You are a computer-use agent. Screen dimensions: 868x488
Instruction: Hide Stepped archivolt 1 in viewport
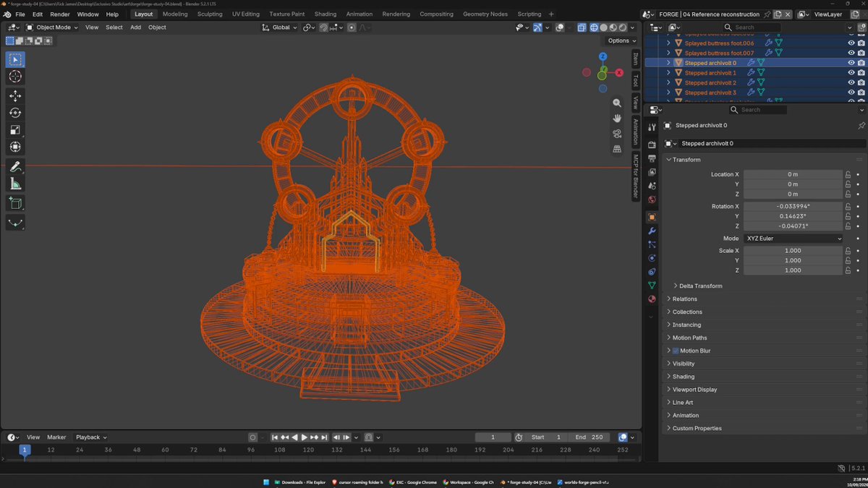851,73
